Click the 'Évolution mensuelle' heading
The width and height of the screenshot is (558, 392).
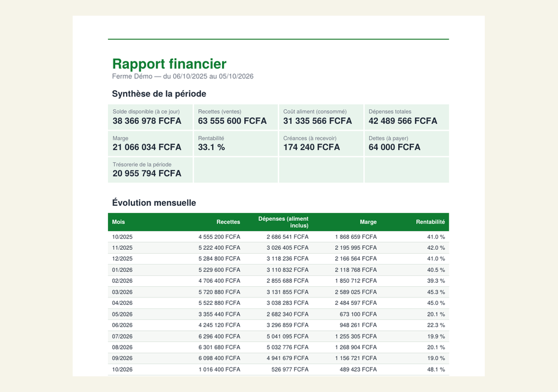154,203
